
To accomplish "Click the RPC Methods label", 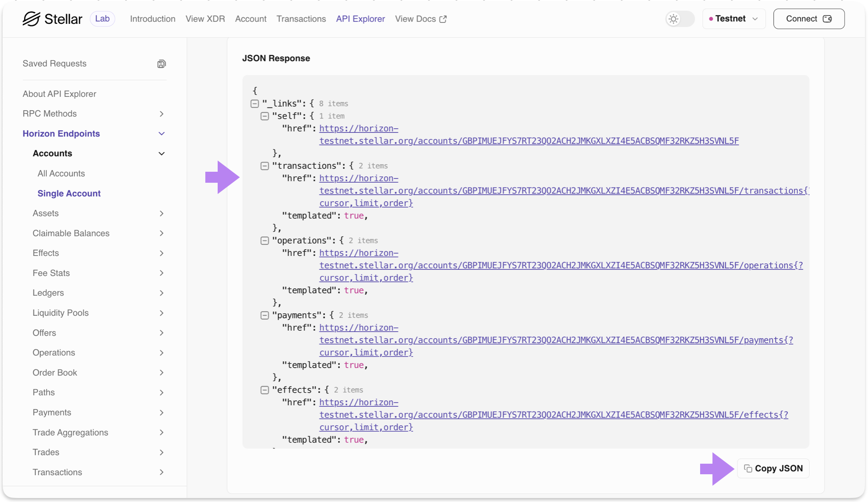I will pyautogui.click(x=50, y=114).
